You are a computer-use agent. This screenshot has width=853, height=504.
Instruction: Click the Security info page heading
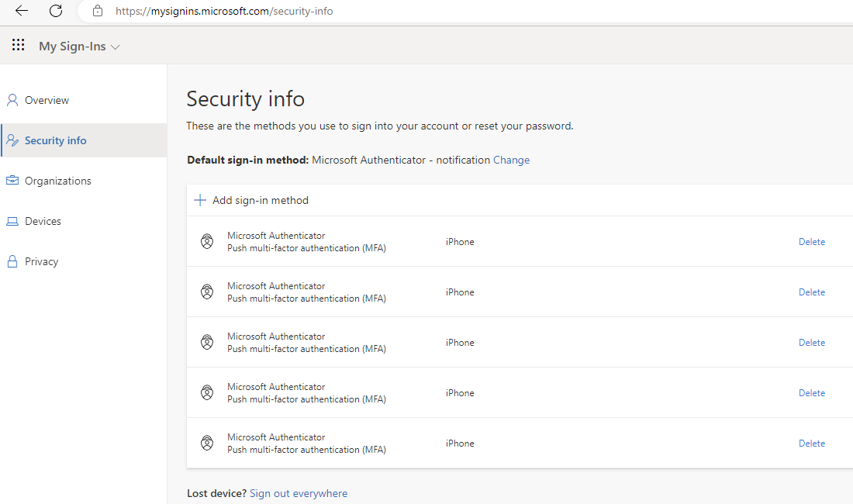pyautogui.click(x=245, y=99)
